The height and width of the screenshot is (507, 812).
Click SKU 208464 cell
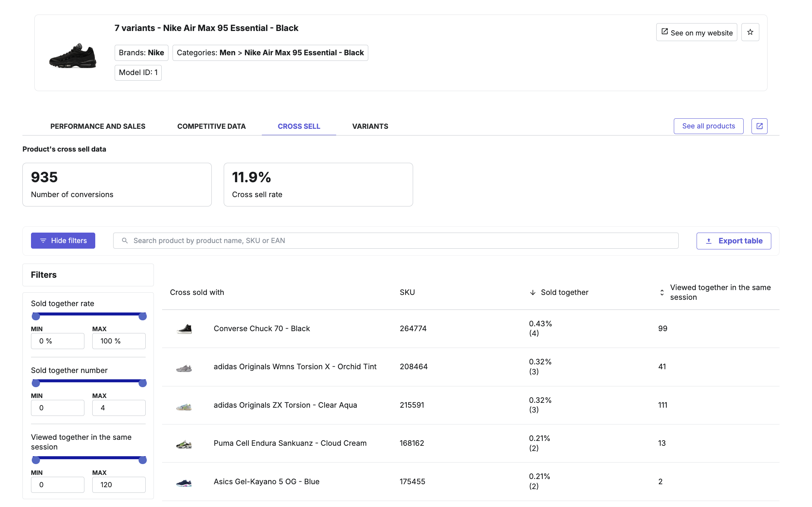(x=414, y=367)
